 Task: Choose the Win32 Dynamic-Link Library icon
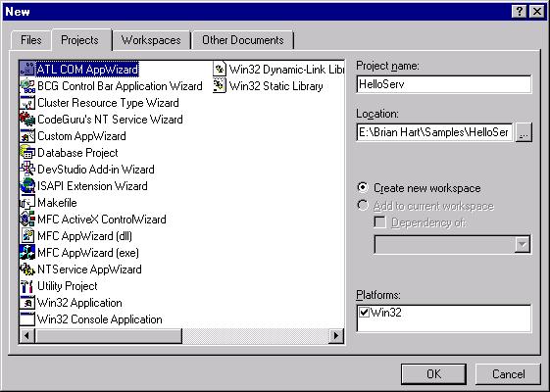tap(220, 69)
